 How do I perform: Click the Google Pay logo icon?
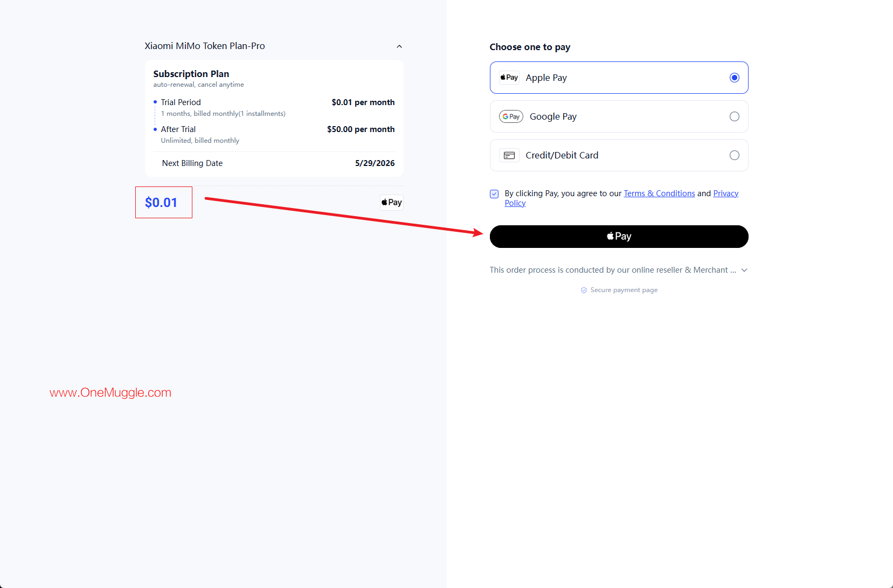511,116
